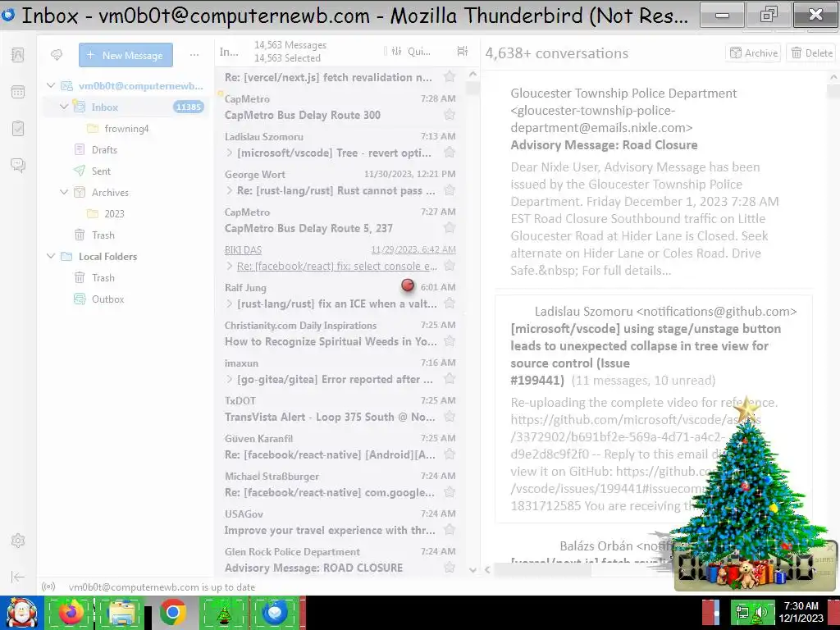Open the Address Book sidebar icon
840x630 pixels.
[x=18, y=55]
